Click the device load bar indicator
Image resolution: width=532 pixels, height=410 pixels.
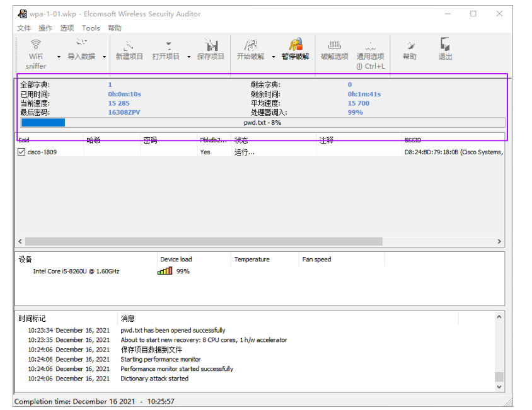pos(165,271)
